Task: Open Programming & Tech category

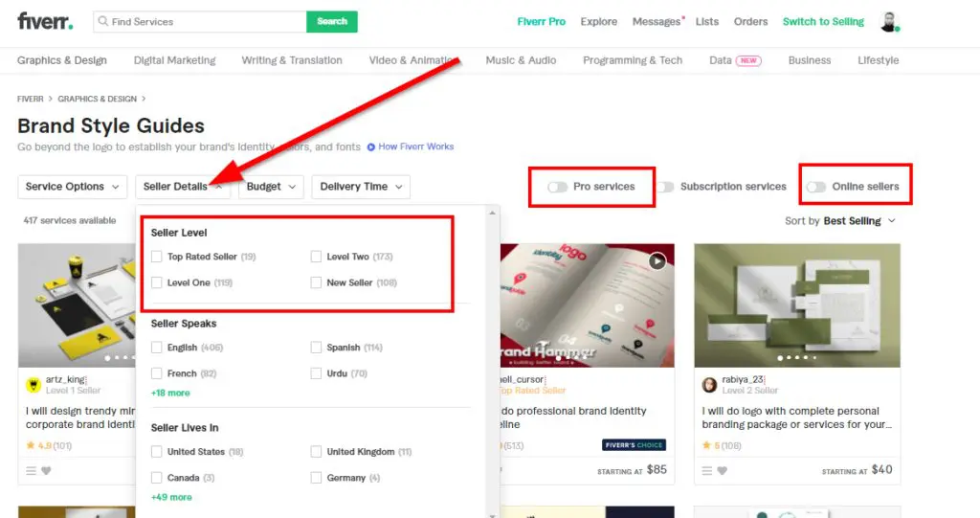Action: pyautogui.click(x=633, y=60)
